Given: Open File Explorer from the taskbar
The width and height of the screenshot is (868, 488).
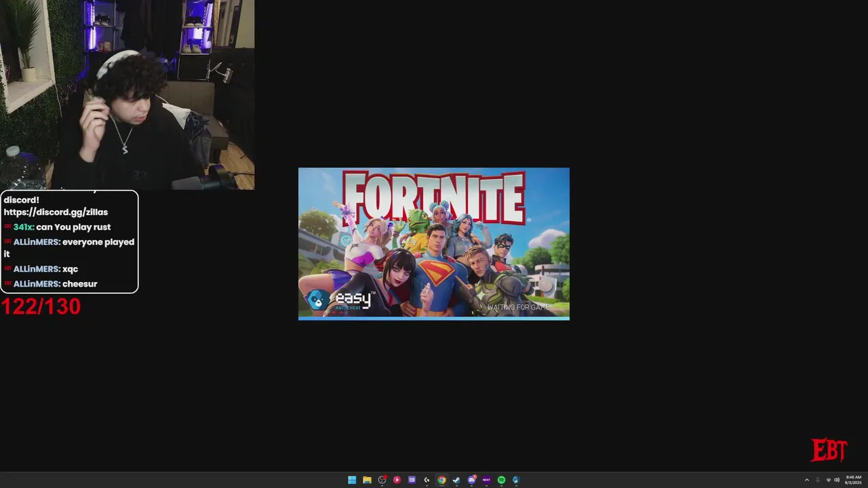Looking at the screenshot, I should [367, 480].
